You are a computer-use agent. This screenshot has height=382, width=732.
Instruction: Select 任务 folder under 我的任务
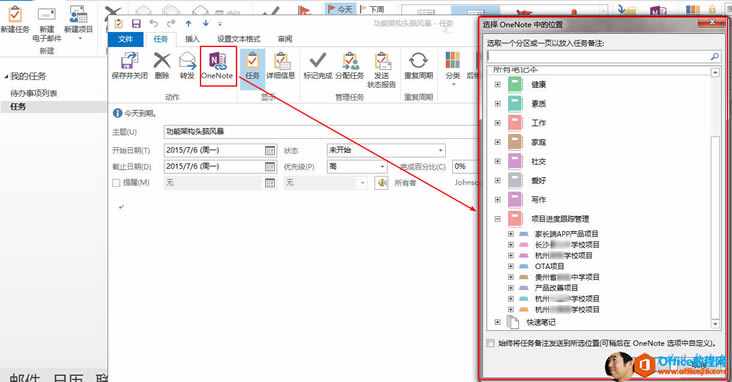pos(18,106)
